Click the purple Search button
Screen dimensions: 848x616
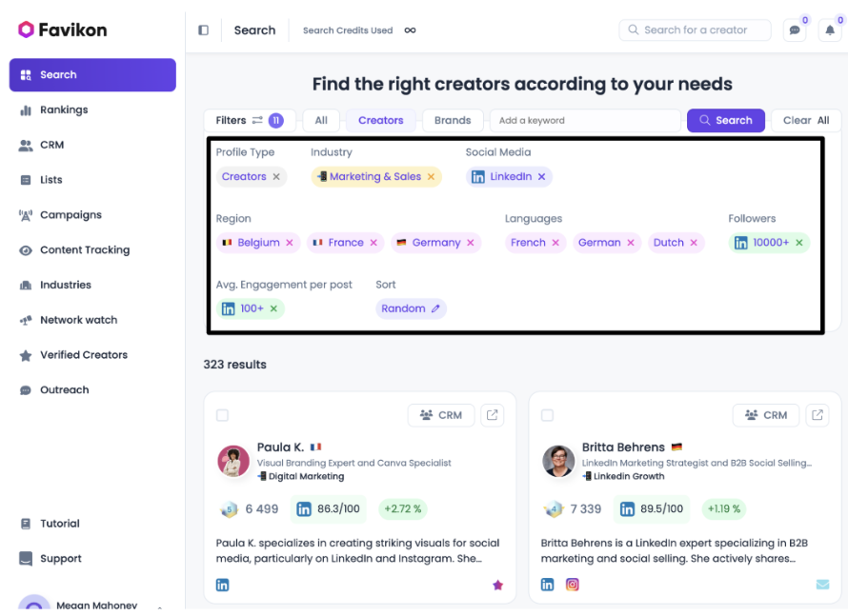[726, 121]
